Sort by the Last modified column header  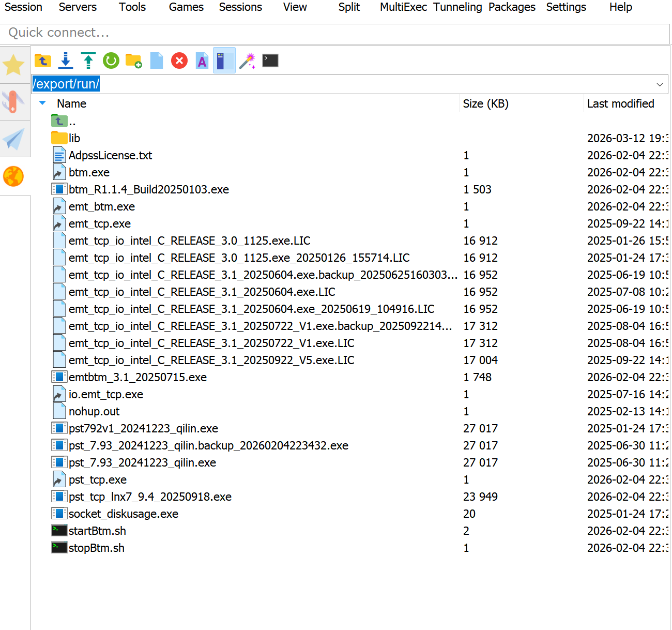620,103
